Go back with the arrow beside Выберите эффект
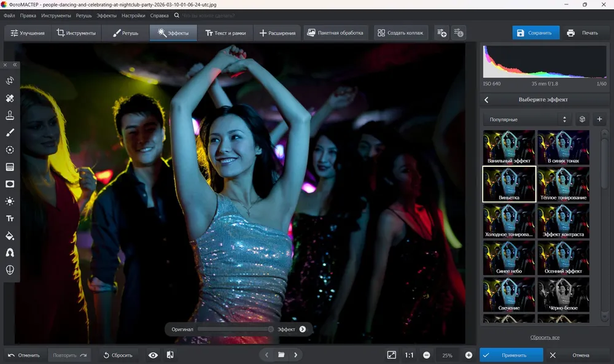 pyautogui.click(x=486, y=100)
